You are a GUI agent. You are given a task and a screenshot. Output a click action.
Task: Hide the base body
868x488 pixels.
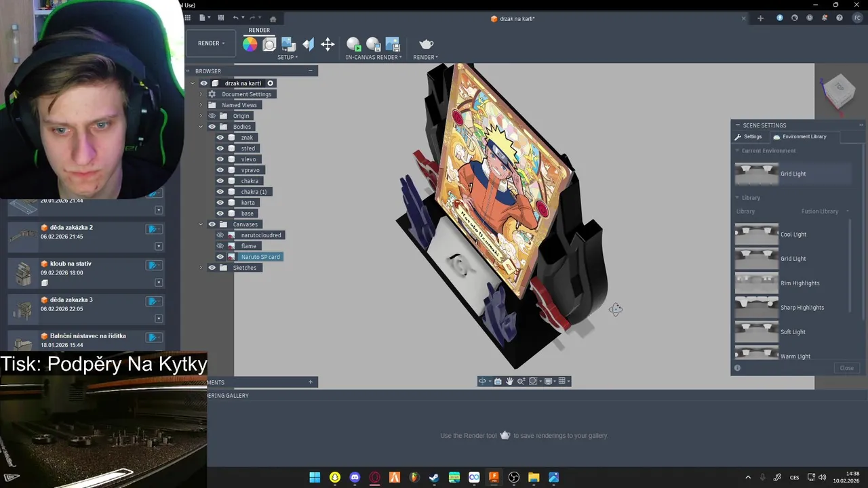click(x=220, y=213)
